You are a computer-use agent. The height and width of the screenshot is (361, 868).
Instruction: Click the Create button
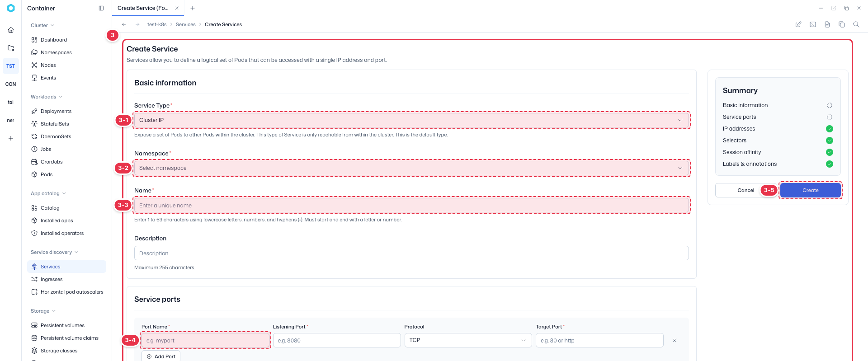[811, 190]
